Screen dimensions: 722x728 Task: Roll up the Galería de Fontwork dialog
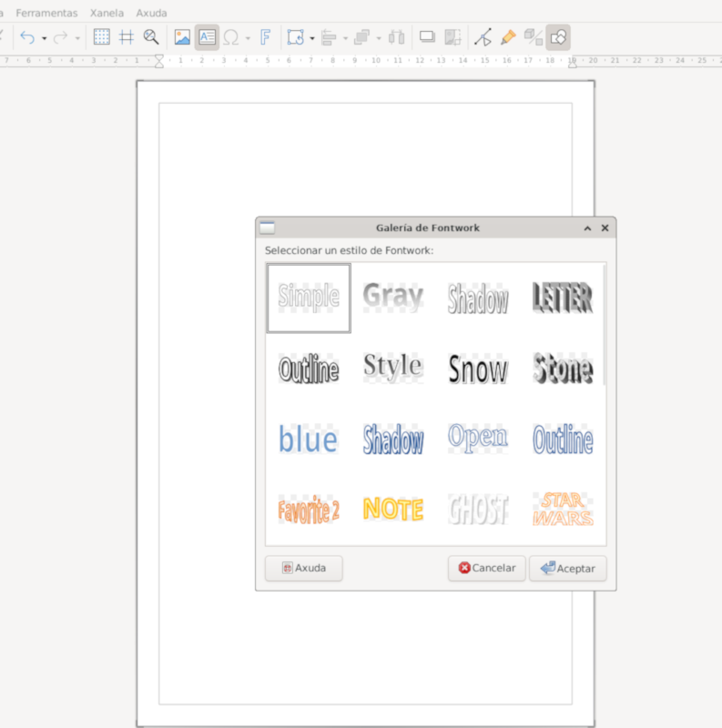pos(587,227)
